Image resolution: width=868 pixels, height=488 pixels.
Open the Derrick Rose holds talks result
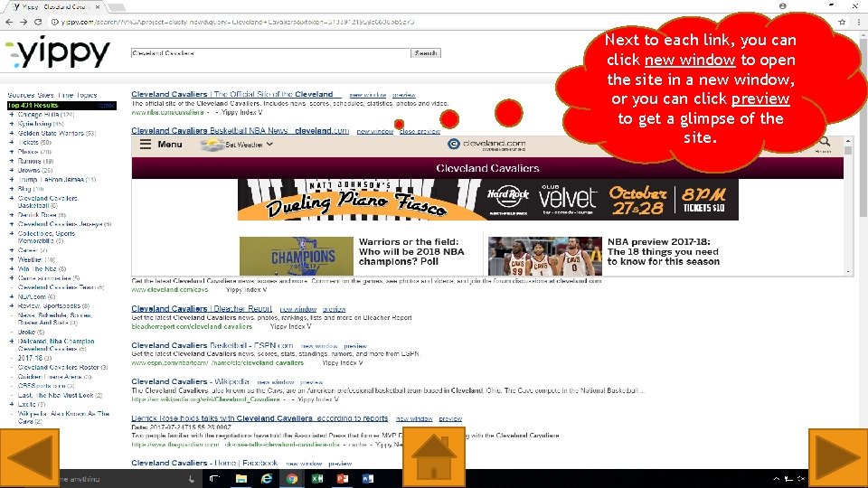pyautogui.click(x=259, y=418)
